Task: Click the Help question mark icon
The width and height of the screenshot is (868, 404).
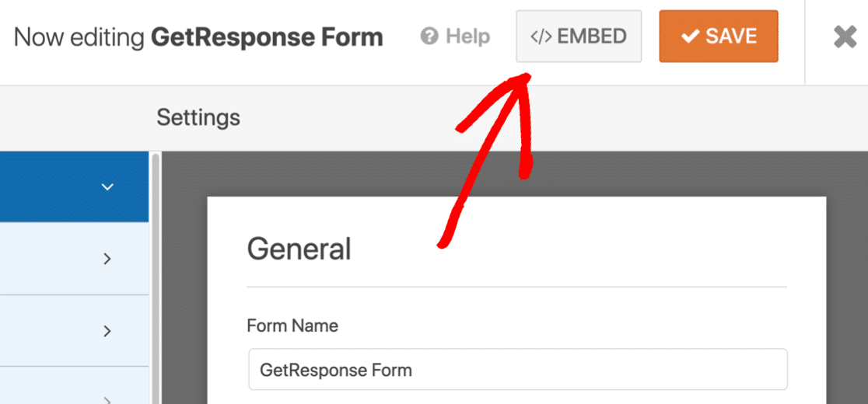Action: [x=429, y=37]
